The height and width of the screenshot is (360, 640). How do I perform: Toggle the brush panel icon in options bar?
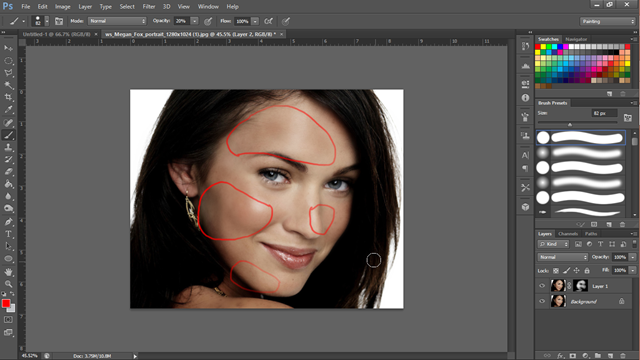(59, 21)
